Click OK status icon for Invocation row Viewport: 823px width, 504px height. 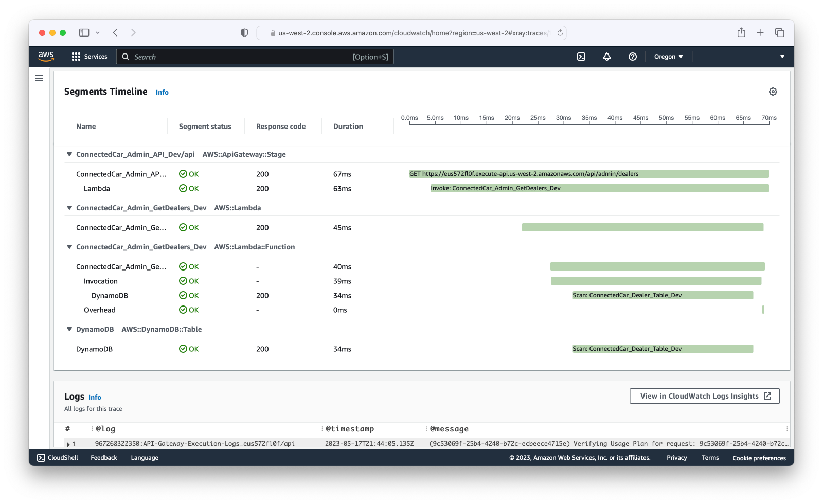tap(183, 281)
